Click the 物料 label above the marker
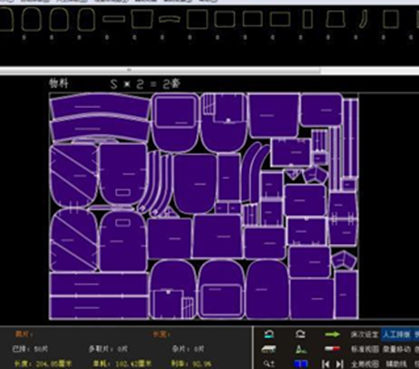Viewport: 419px width, 369px height. [x=59, y=83]
